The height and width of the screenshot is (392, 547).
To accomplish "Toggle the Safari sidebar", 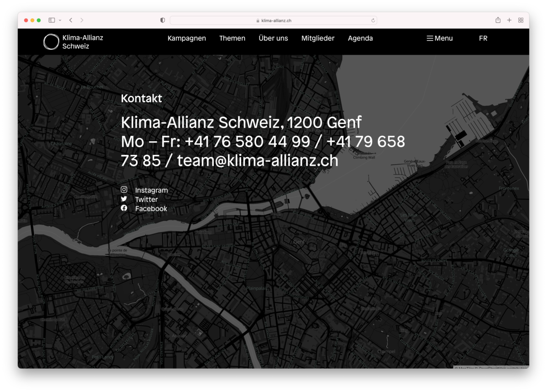I will point(52,20).
